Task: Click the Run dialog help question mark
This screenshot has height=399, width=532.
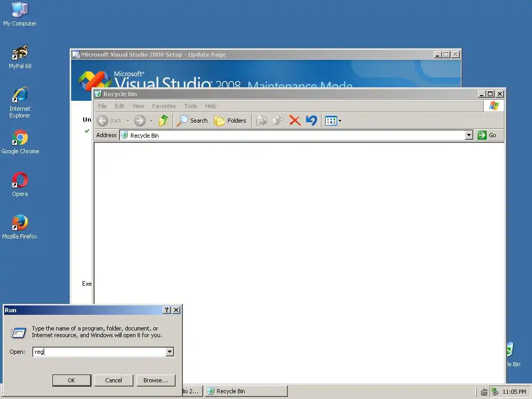Action: click(x=166, y=310)
